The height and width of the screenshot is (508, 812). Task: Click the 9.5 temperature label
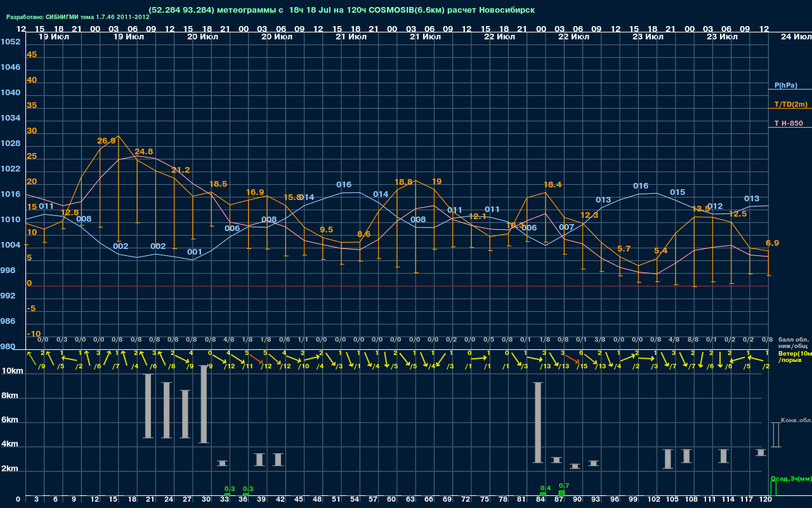click(326, 229)
